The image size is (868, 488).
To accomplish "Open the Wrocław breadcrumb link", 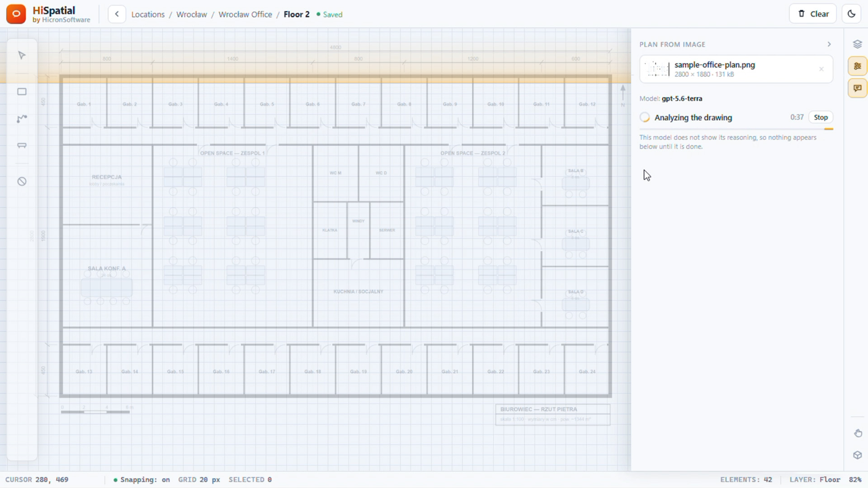I will (192, 14).
